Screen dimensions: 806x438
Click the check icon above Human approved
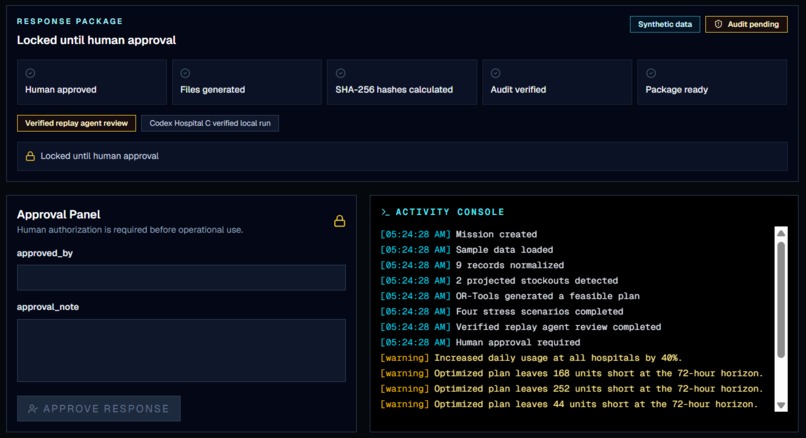click(30, 73)
